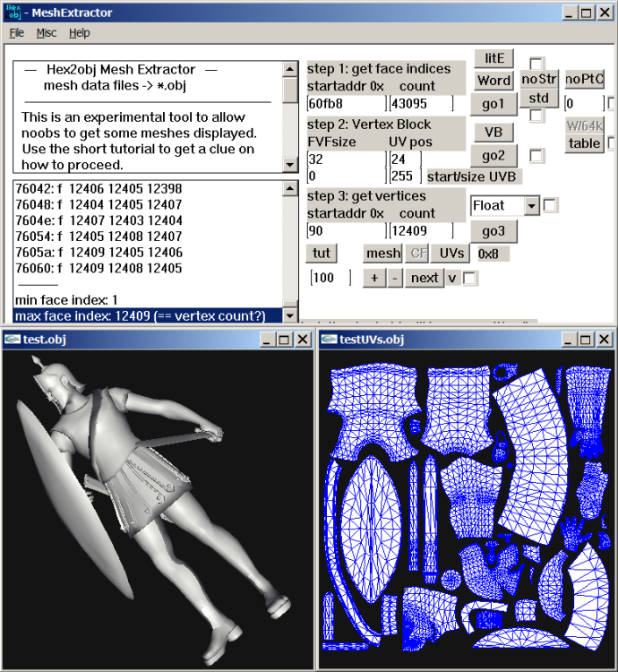Click the UVB start field with 0
618x672 pixels.
(x=347, y=177)
